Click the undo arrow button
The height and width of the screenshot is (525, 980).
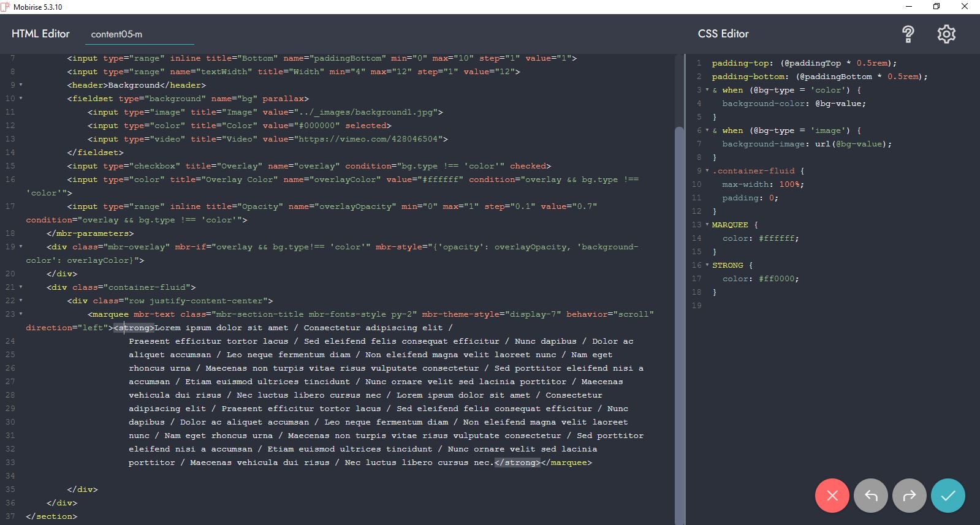click(x=870, y=496)
